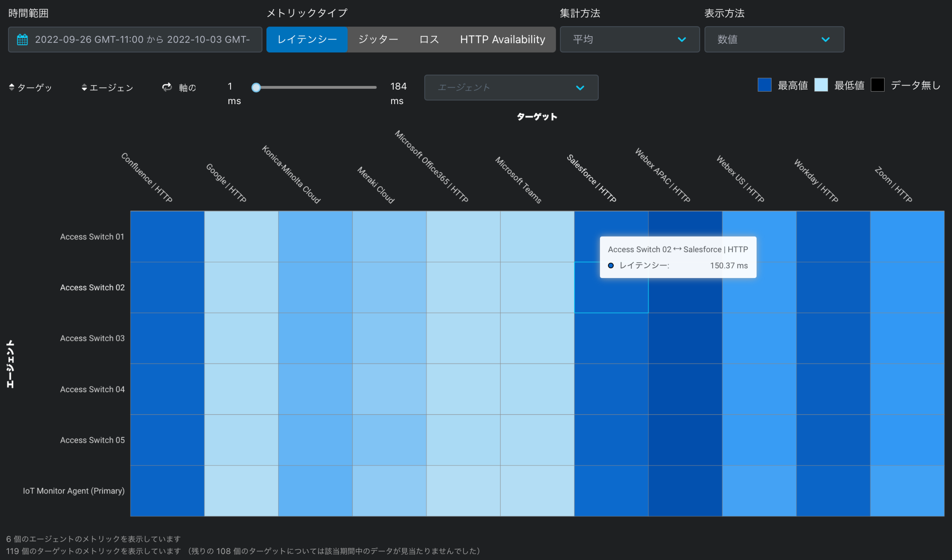Click the 最高値 dark blue legend swatch

[764, 84]
